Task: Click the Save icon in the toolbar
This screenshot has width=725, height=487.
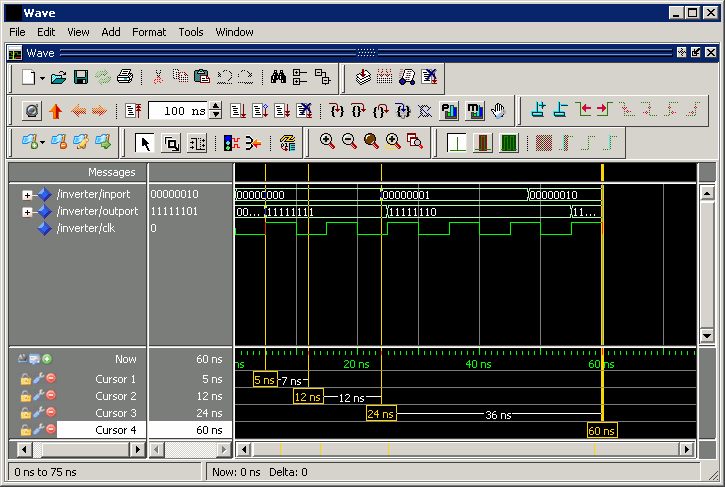Action: (x=80, y=77)
